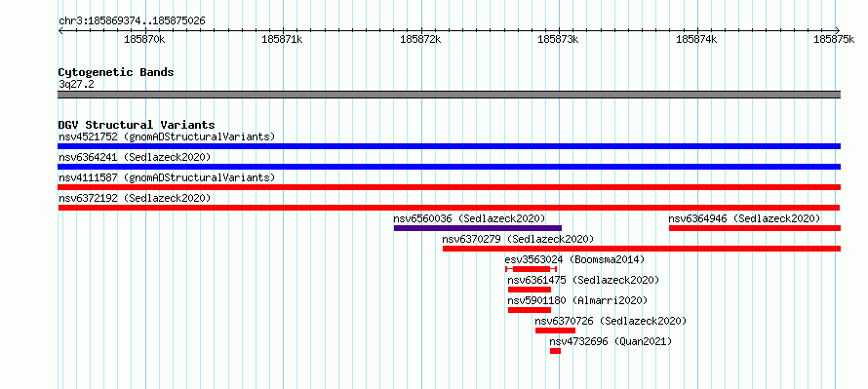Click the nsv6361475 red variant bar
868x389 pixels.
[530, 290]
